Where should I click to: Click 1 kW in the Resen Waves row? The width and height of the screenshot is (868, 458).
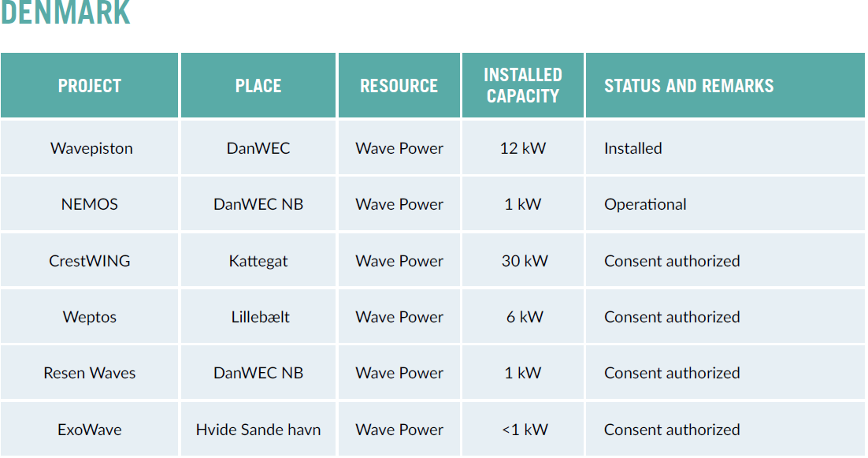(523, 374)
